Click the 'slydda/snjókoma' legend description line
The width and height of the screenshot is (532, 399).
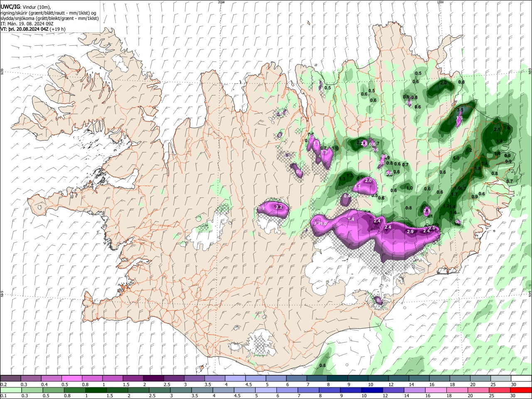pos(49,18)
